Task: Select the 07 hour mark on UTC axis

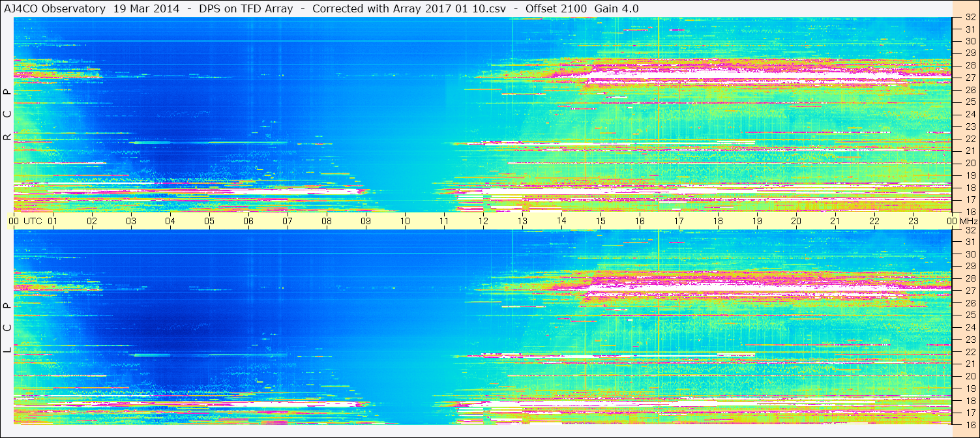Action: [288, 221]
